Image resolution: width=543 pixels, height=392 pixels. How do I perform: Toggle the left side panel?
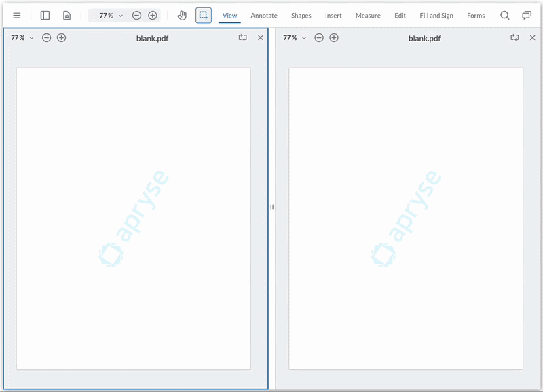point(45,15)
